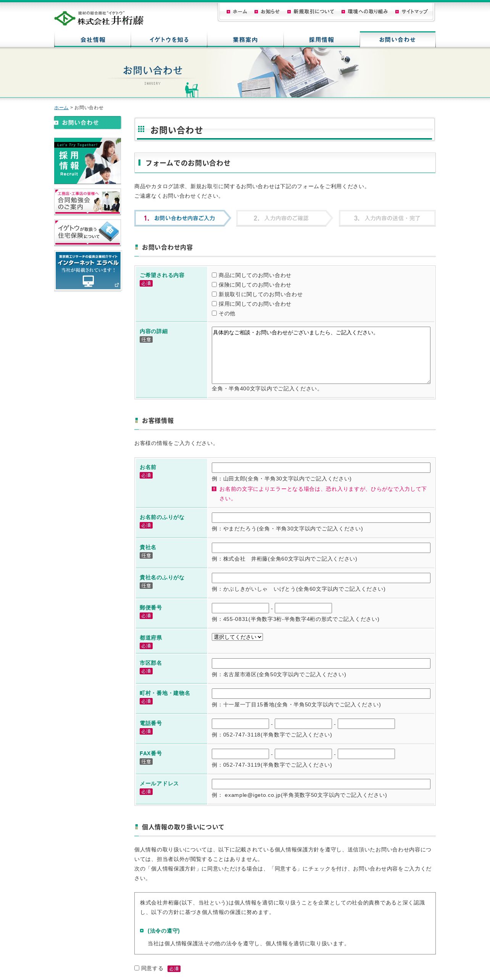Tick the 同意する agreement checkbox
The height and width of the screenshot is (980, 490).
(x=137, y=968)
